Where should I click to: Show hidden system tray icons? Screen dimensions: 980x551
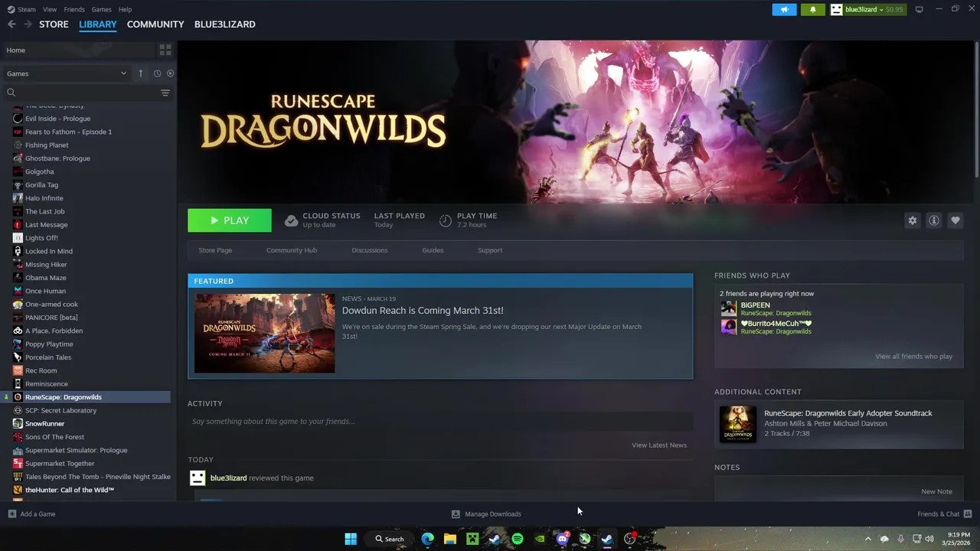coord(867,539)
